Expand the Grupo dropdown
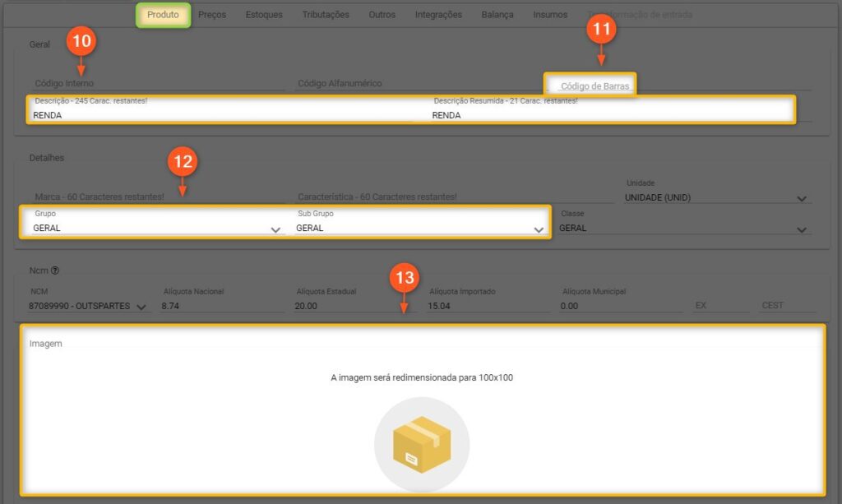Viewport: 842px width, 504px height. 275,230
